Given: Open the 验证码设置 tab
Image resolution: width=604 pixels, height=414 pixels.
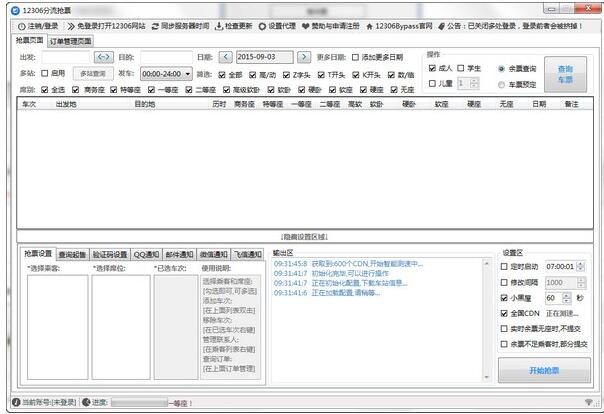Looking at the screenshot, I should (x=110, y=255).
